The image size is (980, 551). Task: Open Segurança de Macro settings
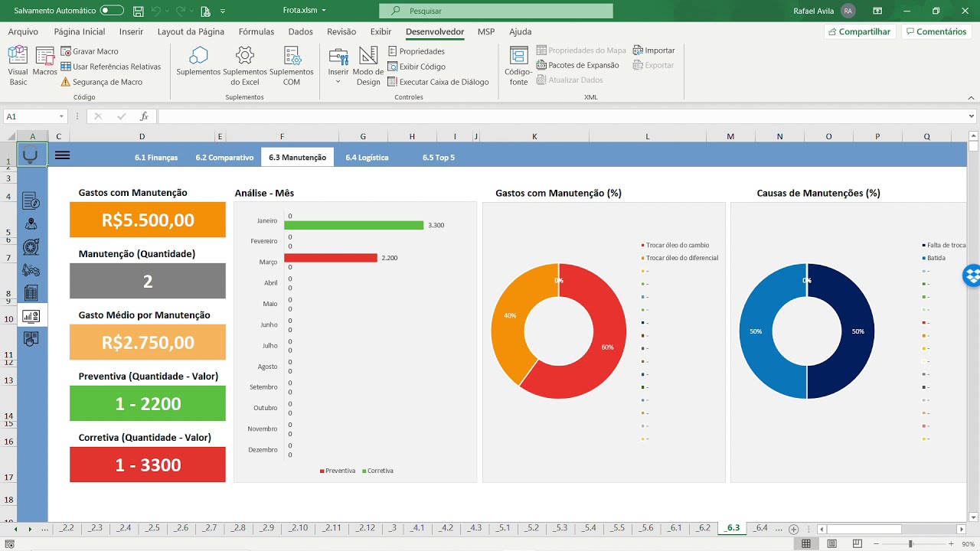(x=102, y=82)
